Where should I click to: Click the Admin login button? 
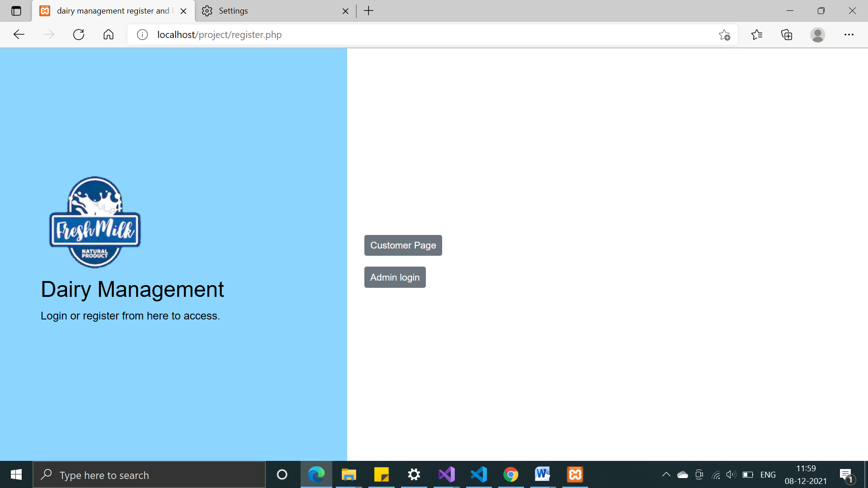click(395, 277)
